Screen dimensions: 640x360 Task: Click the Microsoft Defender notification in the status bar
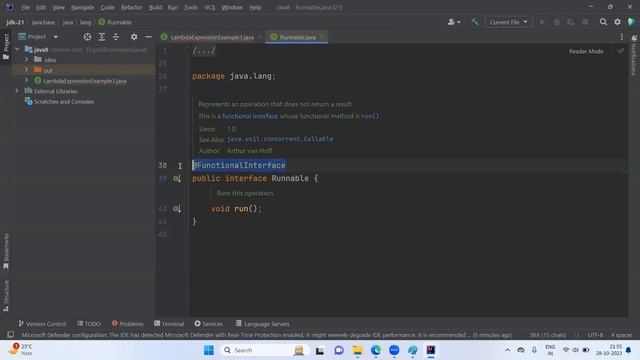tap(267, 335)
